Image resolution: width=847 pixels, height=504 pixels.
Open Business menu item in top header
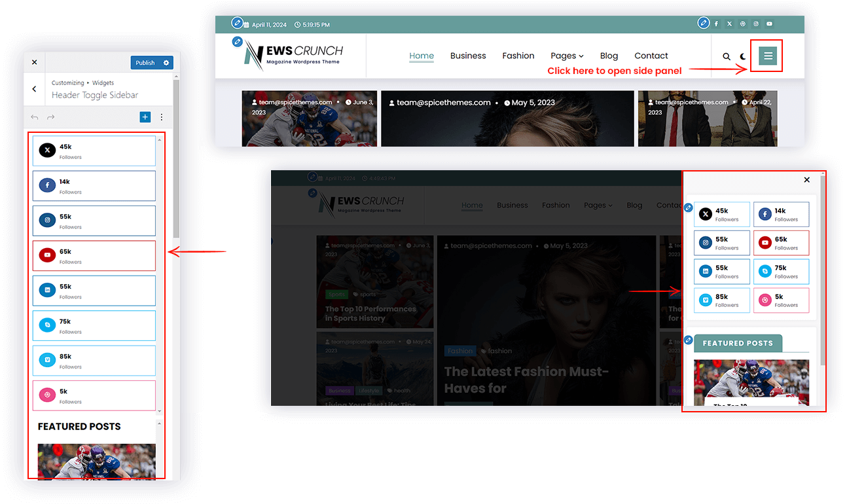click(468, 56)
